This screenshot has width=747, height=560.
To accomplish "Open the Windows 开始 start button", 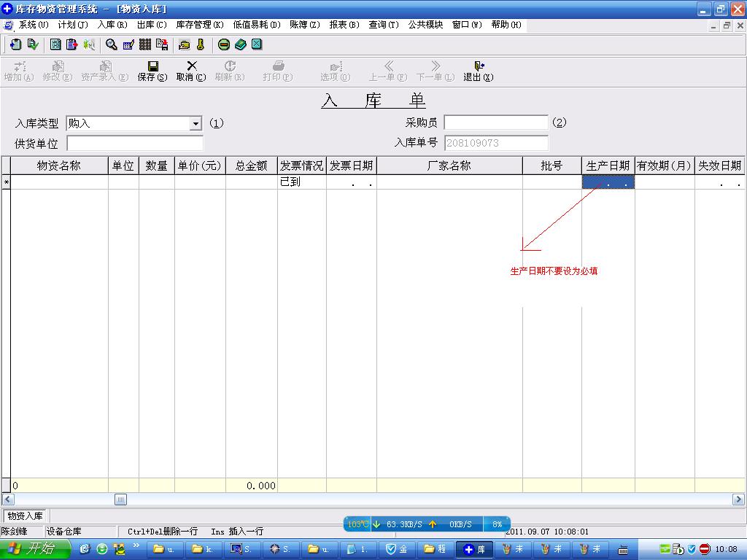I will tap(35, 549).
